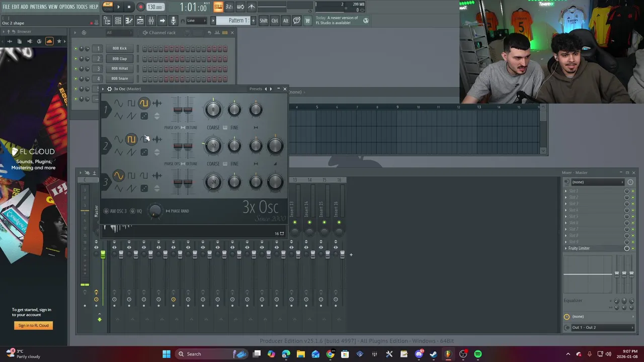The height and width of the screenshot is (362, 644).
Task: Click the stop button in transport
Action: click(x=129, y=7)
